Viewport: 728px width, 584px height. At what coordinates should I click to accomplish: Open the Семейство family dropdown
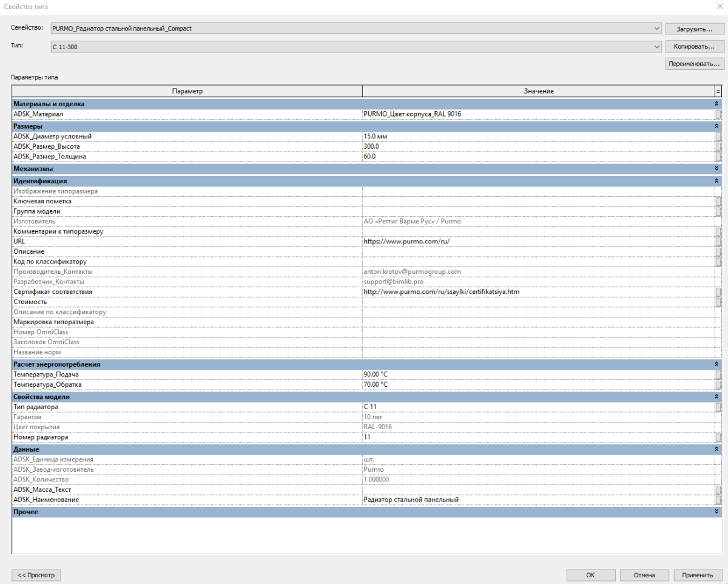658,29
